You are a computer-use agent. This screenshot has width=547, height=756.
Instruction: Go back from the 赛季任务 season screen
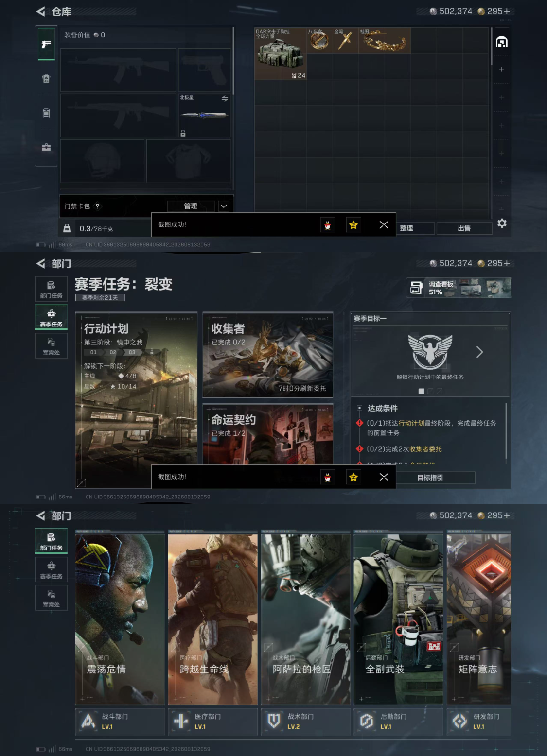[41, 264]
